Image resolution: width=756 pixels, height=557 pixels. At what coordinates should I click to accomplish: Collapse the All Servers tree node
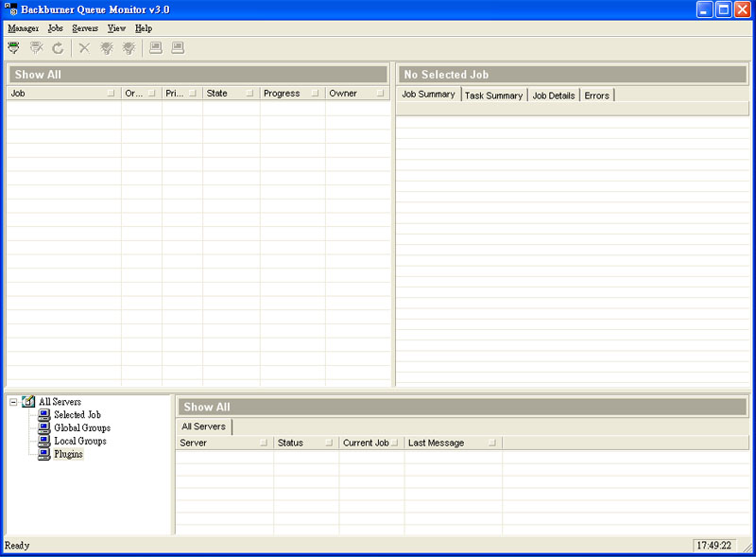coord(13,402)
